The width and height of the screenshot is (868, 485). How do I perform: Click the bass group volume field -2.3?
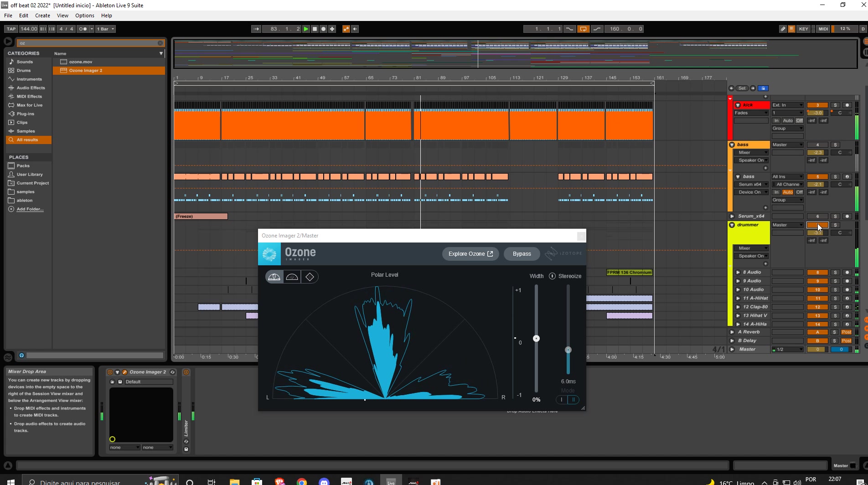click(817, 153)
